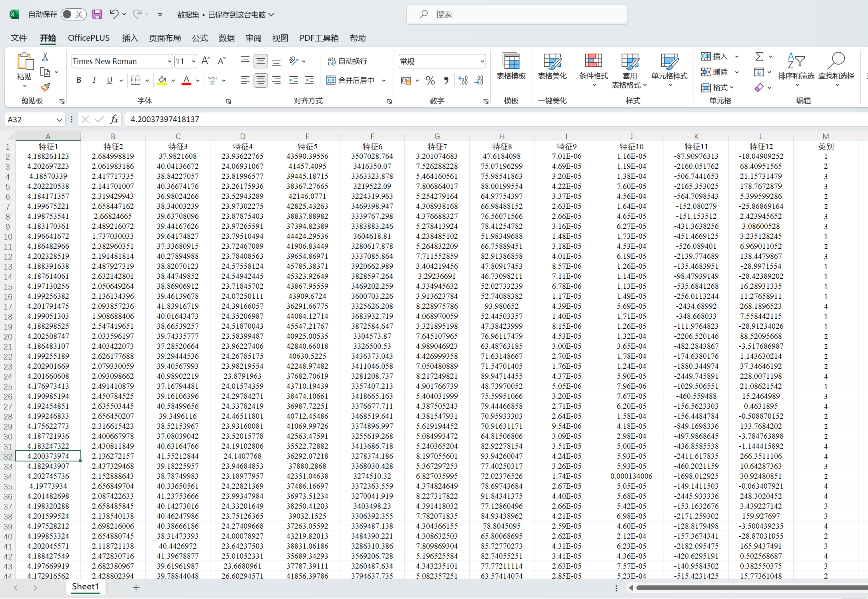Click the Percent Style icon

(430, 80)
